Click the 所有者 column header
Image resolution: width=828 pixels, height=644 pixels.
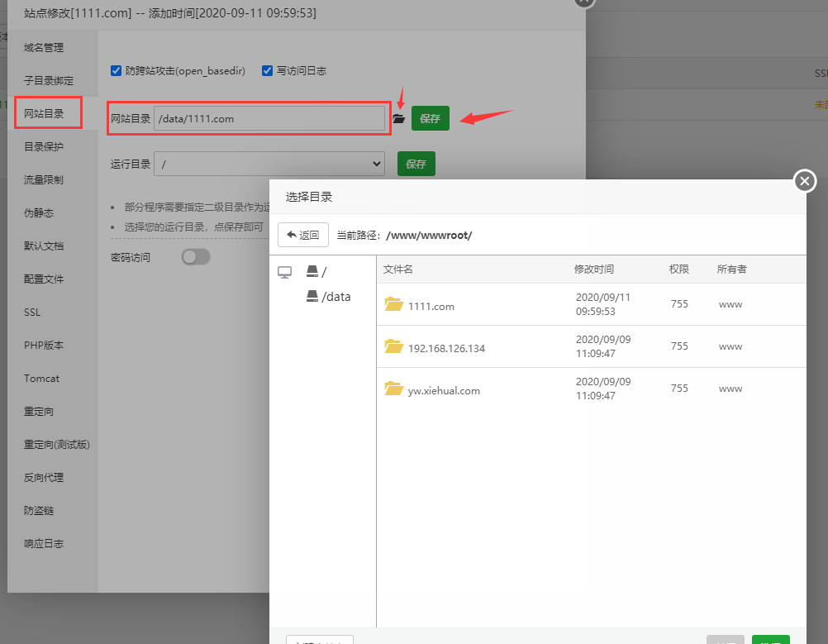pos(732,270)
